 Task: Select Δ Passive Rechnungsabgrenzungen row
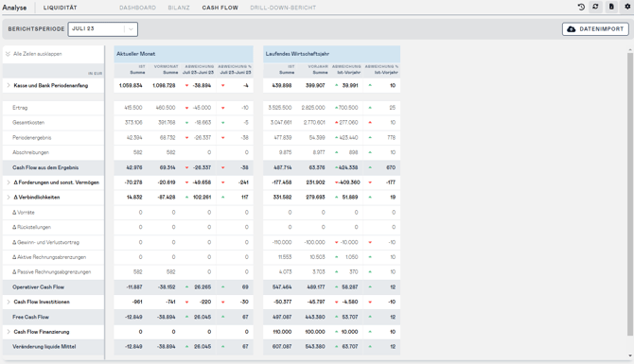pos(53,272)
